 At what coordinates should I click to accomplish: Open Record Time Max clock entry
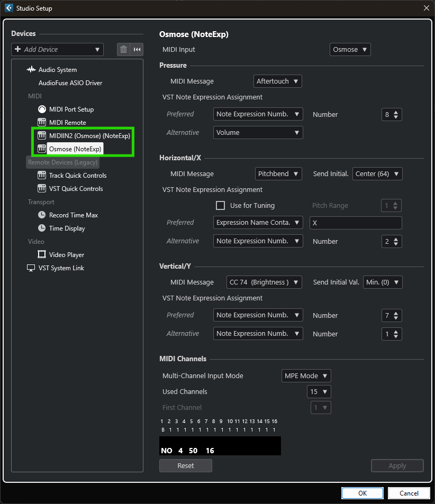73,215
